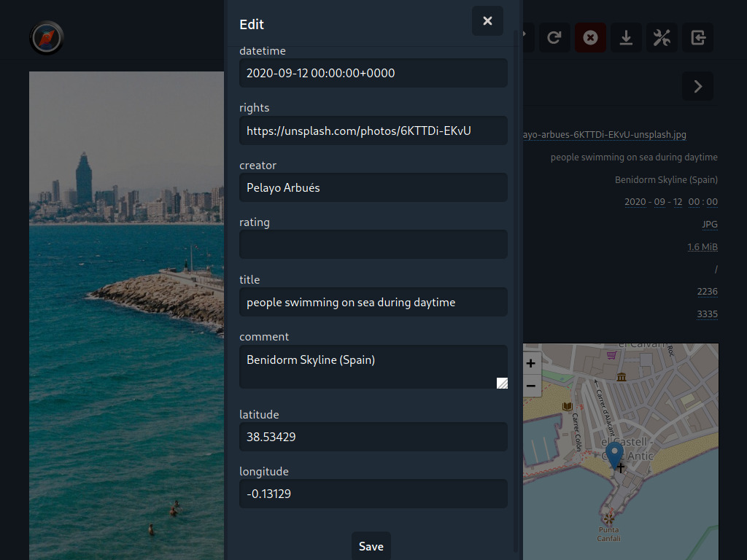Screen dimensions: 747x560
Task: Click the Benidorm skyline photo preview
Action: pyautogui.click(x=127, y=316)
